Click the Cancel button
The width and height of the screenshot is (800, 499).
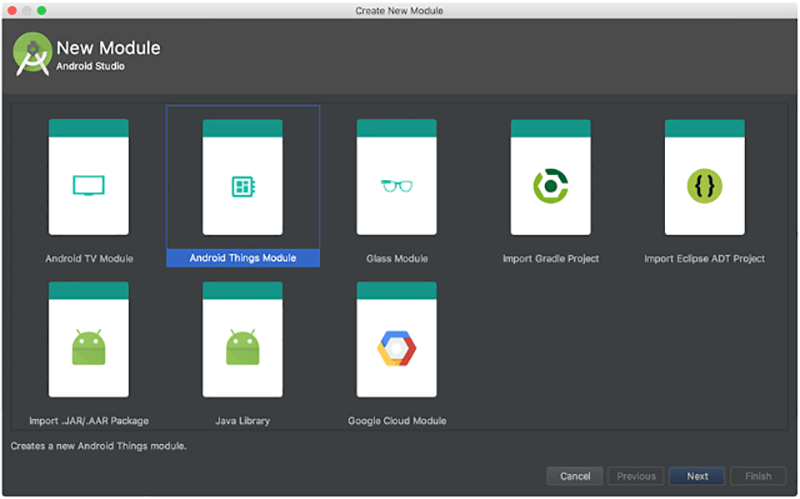click(575, 476)
